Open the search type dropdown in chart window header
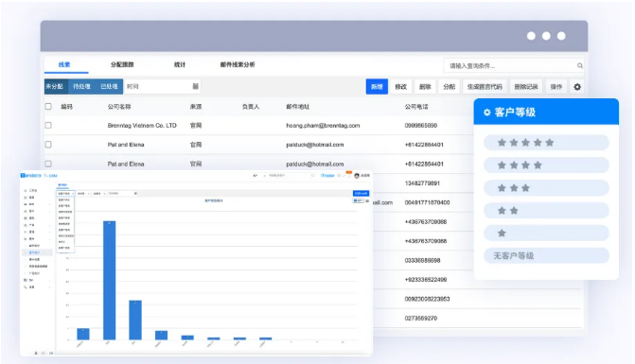The width and height of the screenshot is (635, 364). click(x=259, y=176)
